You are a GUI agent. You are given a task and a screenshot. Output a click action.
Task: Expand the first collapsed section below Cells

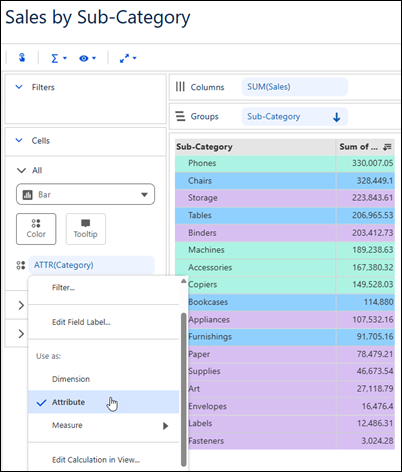pos(21,305)
